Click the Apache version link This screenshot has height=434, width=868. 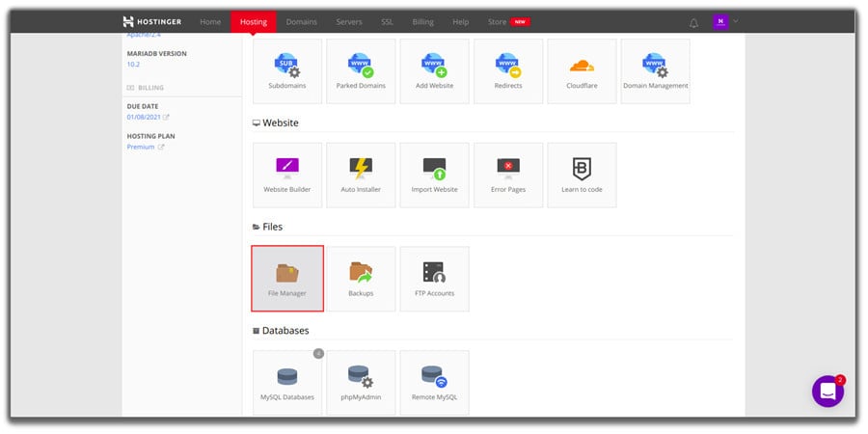143,35
